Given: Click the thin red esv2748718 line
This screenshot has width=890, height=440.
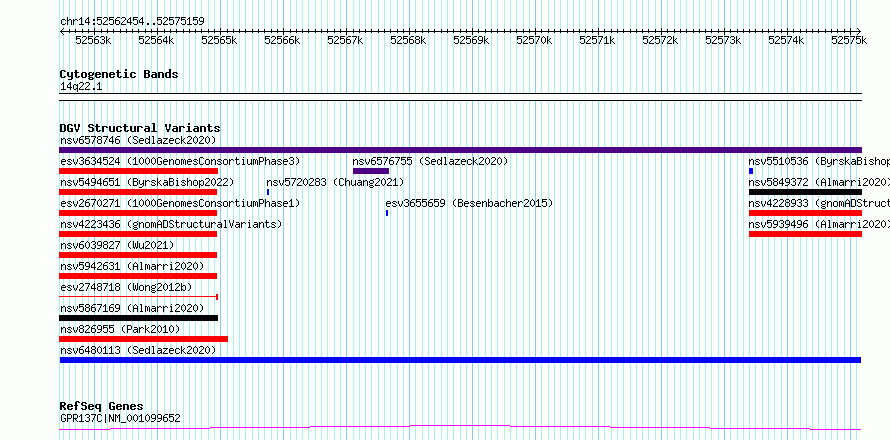Looking at the screenshot, I should click(138, 297).
